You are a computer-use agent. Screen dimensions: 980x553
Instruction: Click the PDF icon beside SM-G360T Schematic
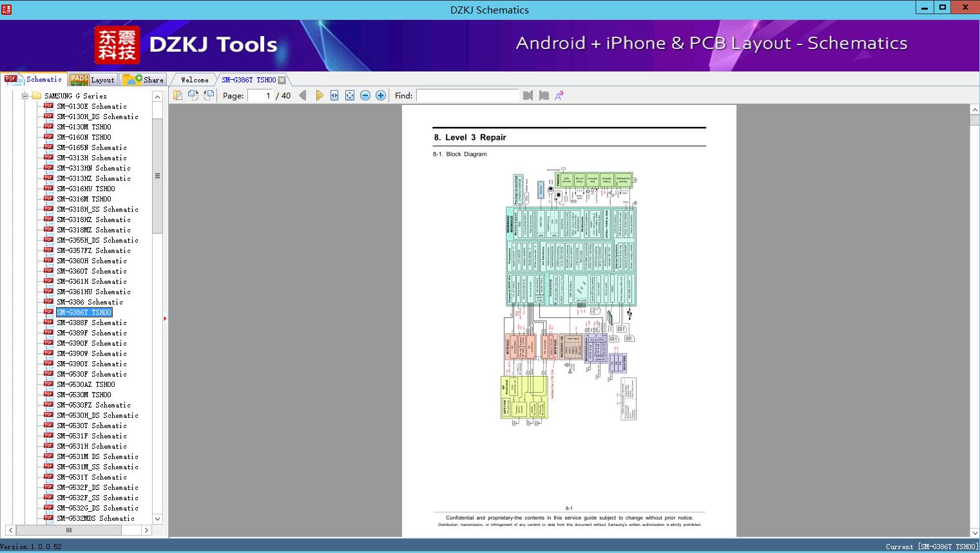click(48, 270)
